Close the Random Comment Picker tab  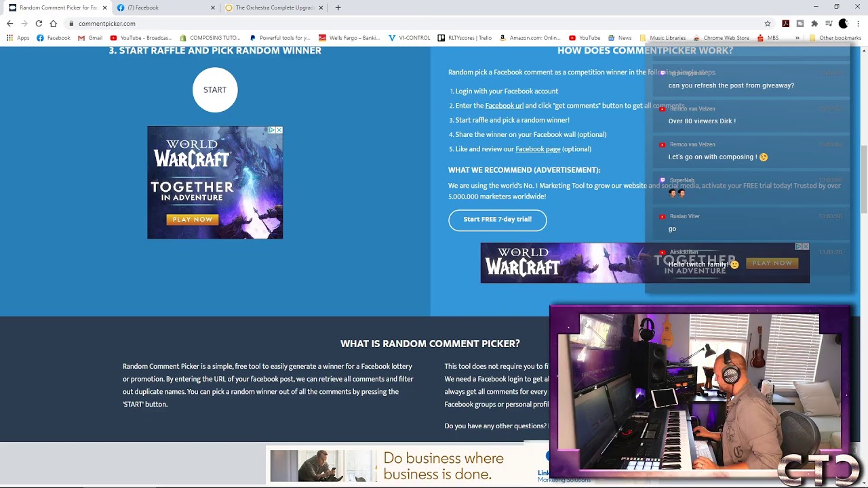tap(104, 7)
